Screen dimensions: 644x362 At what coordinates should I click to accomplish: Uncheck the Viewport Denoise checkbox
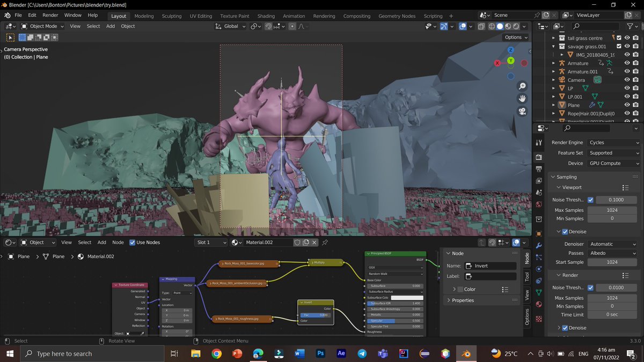[565, 232]
